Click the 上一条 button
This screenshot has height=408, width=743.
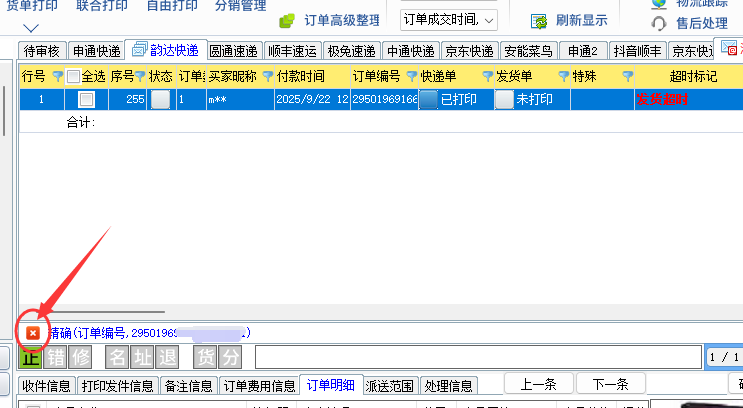point(539,384)
